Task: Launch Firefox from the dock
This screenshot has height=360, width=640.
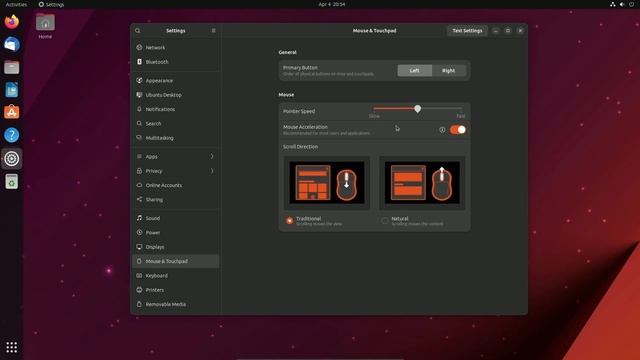Action: pyautogui.click(x=11, y=22)
